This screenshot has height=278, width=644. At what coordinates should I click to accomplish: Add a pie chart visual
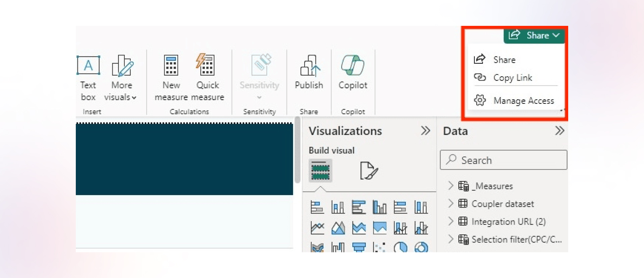point(400,247)
